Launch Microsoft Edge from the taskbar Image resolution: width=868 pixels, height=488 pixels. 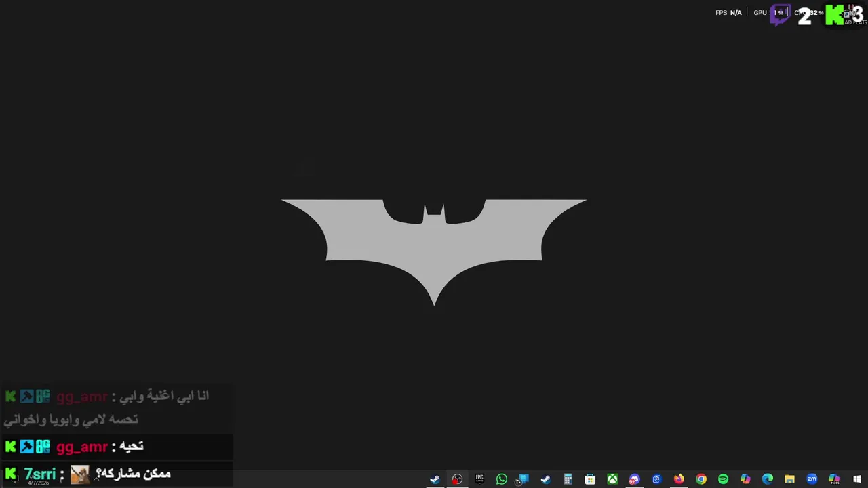point(768,479)
